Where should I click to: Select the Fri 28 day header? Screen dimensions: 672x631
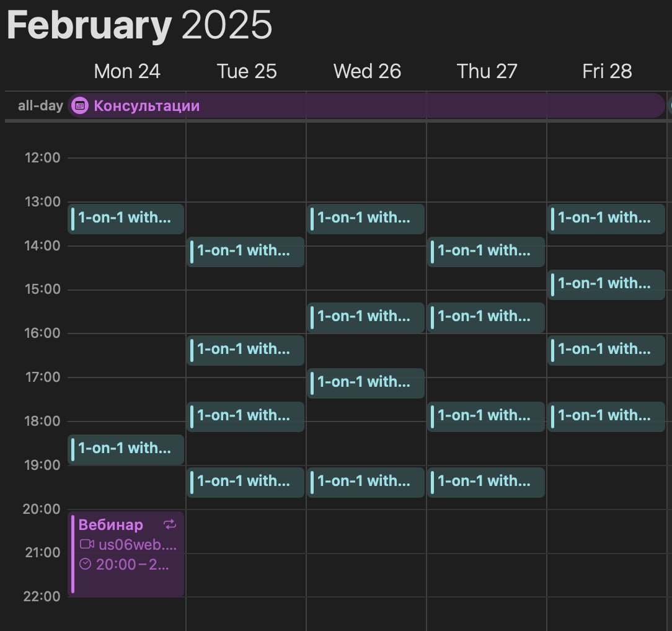pyautogui.click(x=607, y=71)
